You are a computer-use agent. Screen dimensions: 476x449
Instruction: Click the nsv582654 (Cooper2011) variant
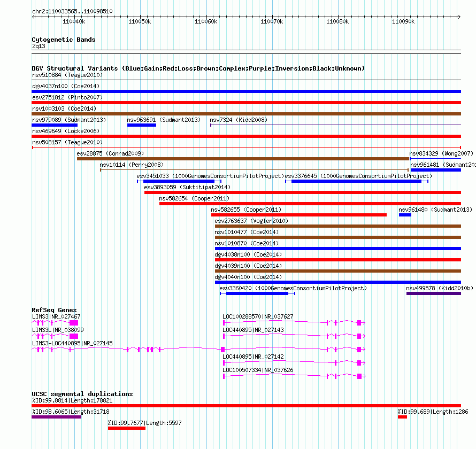pos(310,204)
